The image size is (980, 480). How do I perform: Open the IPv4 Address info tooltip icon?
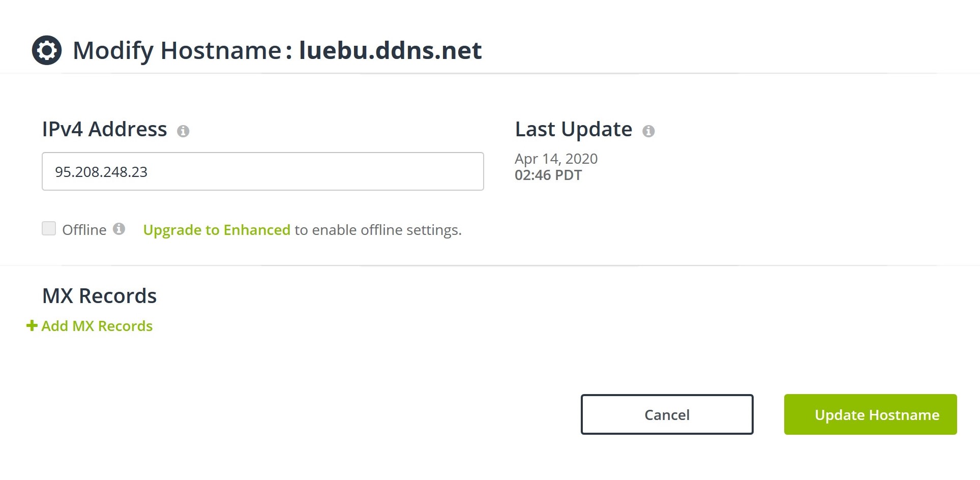click(183, 131)
